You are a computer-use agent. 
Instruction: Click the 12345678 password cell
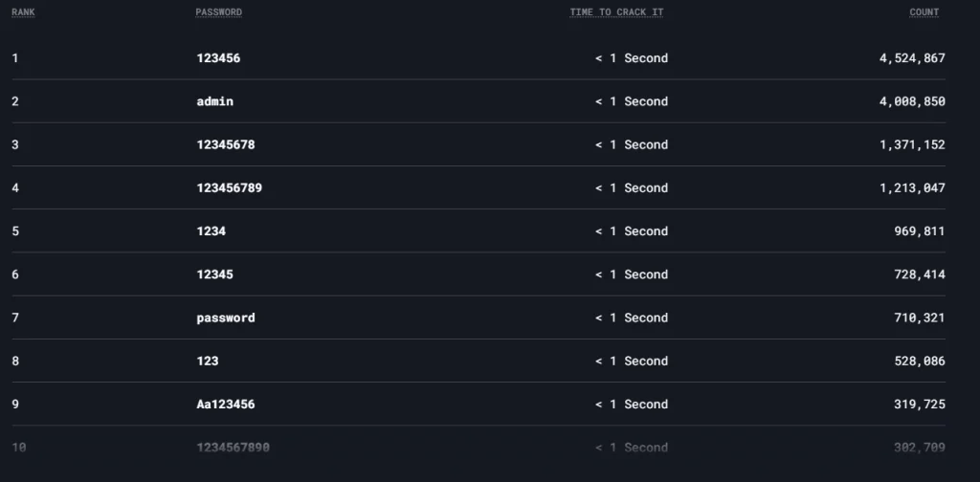pos(226,144)
